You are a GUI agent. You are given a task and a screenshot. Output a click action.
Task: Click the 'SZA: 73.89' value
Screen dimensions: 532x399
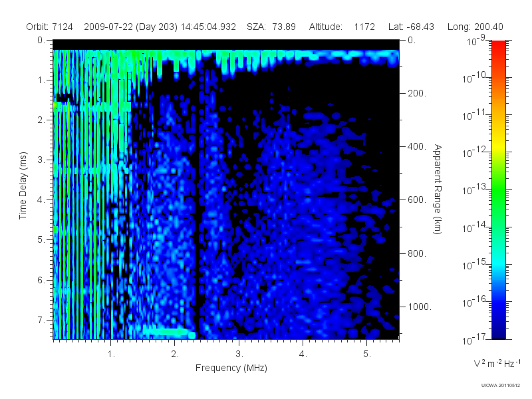coord(271,27)
